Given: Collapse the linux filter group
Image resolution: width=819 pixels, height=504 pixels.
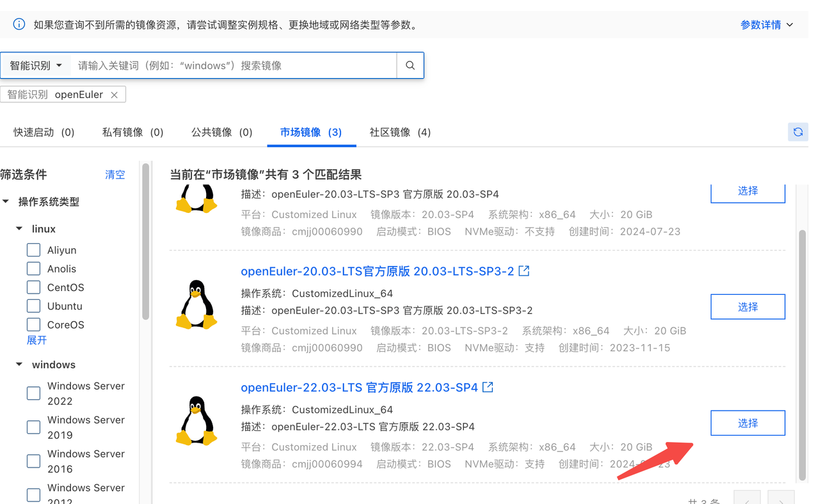Looking at the screenshot, I should (19, 228).
